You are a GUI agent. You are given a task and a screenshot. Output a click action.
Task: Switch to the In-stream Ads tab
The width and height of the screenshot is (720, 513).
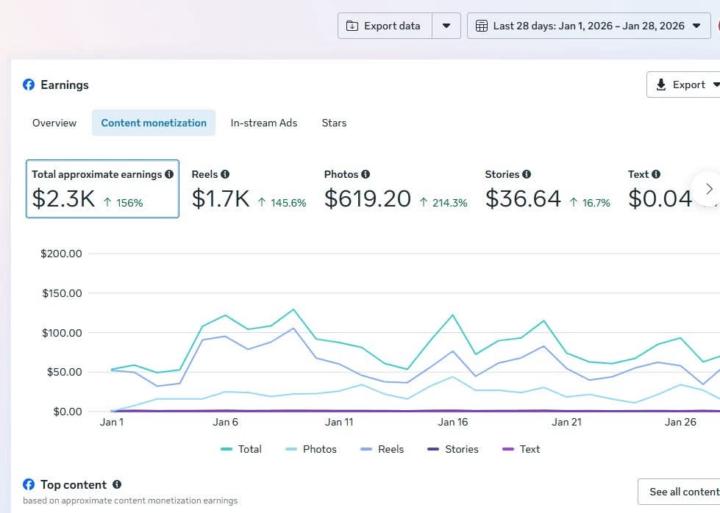tap(263, 123)
